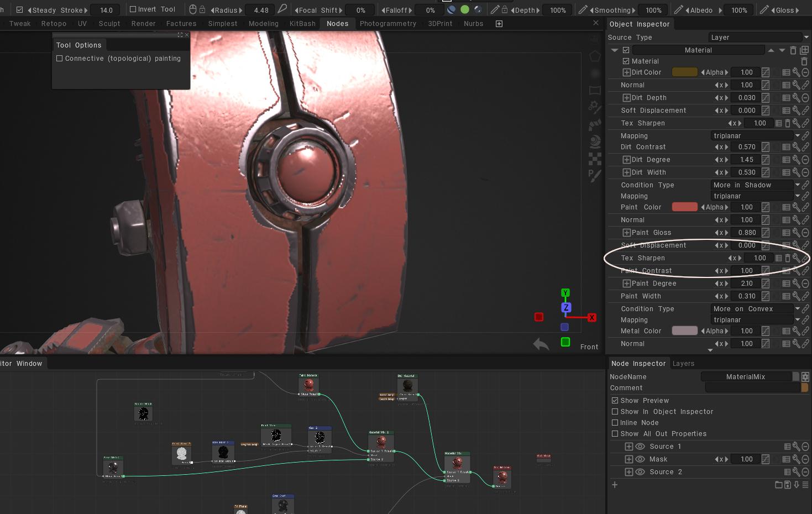Open node settings gear next to MaterialMix
This screenshot has width=812, height=514.
[805, 376]
